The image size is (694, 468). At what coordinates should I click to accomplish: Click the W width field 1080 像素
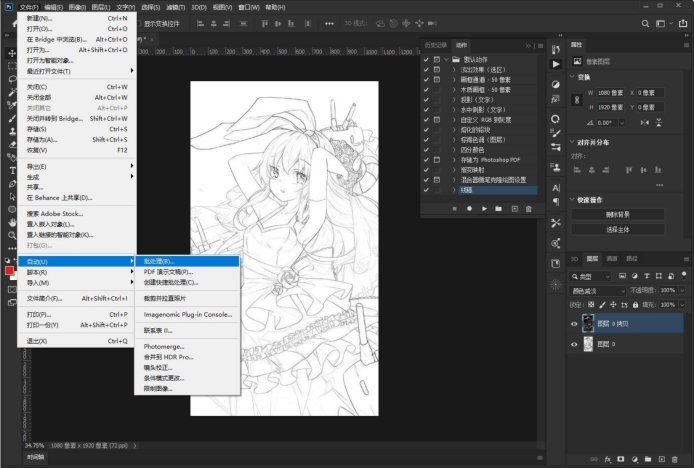pos(612,93)
